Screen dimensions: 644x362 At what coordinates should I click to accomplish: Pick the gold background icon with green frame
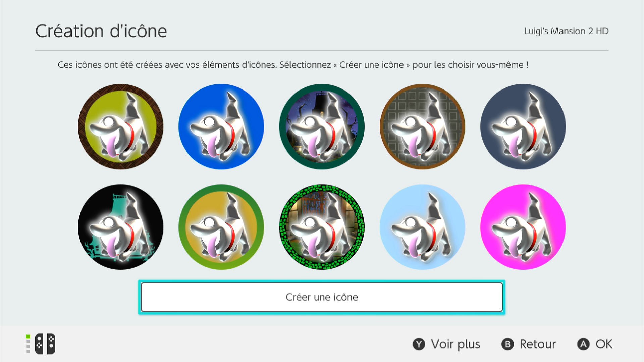[x=221, y=227]
